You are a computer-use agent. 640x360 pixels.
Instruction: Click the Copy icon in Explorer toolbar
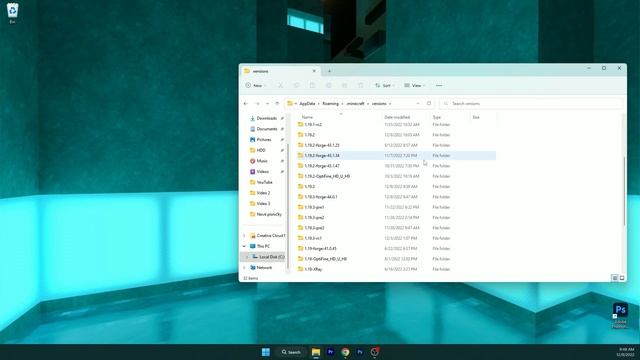point(296,85)
